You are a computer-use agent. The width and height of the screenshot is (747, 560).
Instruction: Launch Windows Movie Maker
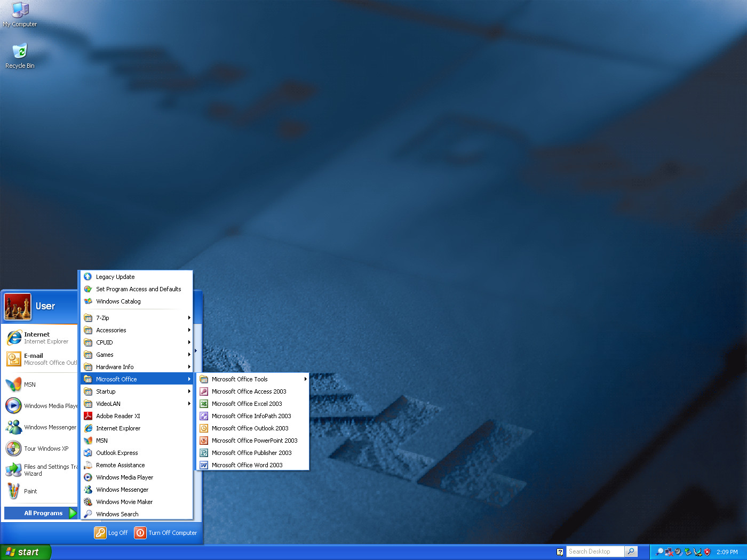(x=137, y=502)
